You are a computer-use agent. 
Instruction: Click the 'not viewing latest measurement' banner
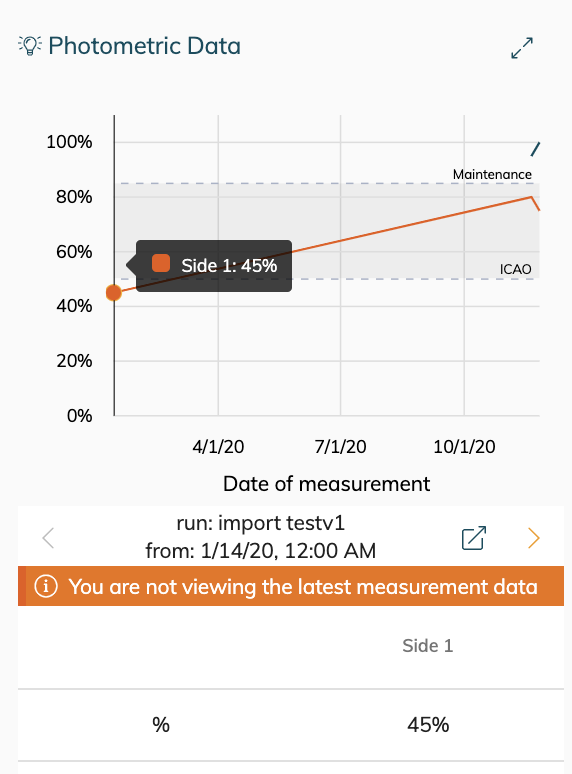tap(291, 586)
